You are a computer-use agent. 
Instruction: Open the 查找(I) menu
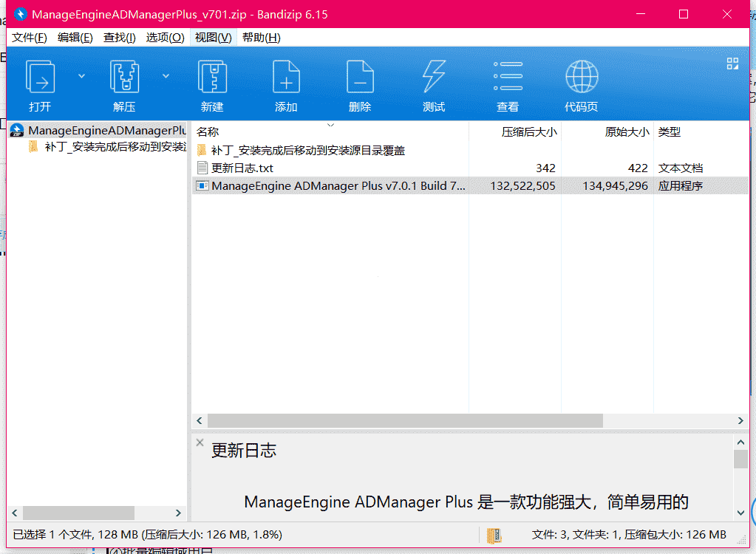pyautogui.click(x=120, y=38)
